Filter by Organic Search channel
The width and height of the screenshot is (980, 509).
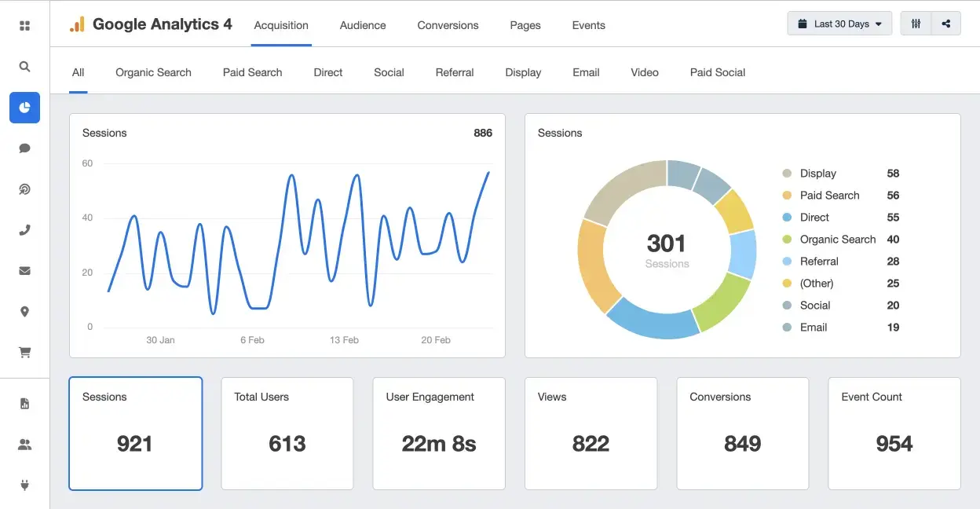[x=153, y=72]
